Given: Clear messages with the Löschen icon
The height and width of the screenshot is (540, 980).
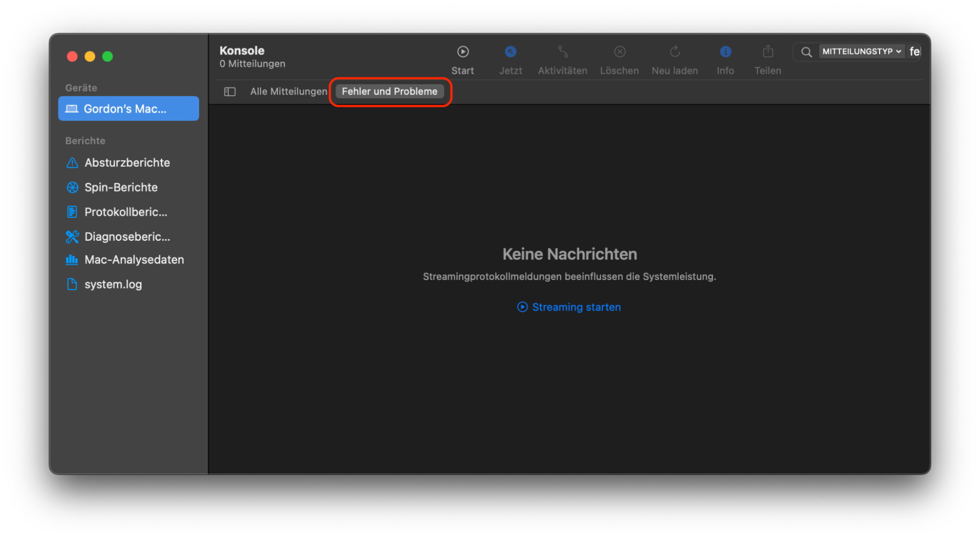Looking at the screenshot, I should point(619,51).
